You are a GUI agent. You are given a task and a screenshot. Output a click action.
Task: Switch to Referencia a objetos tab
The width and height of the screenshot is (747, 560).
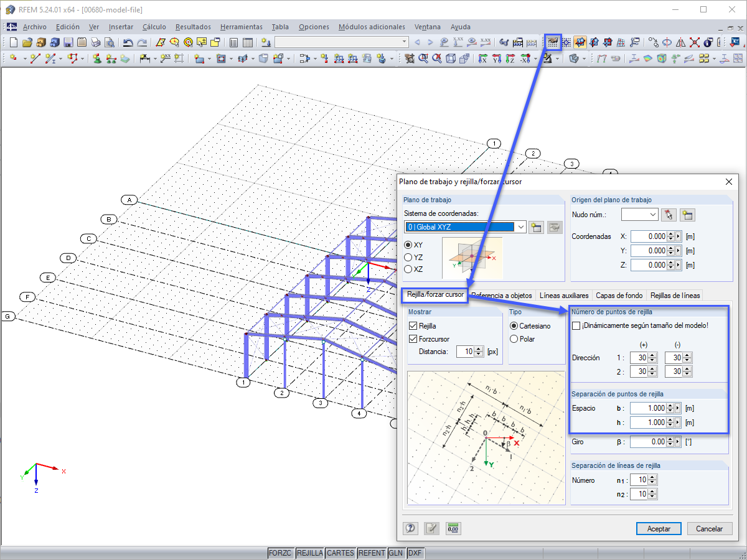pyautogui.click(x=502, y=296)
